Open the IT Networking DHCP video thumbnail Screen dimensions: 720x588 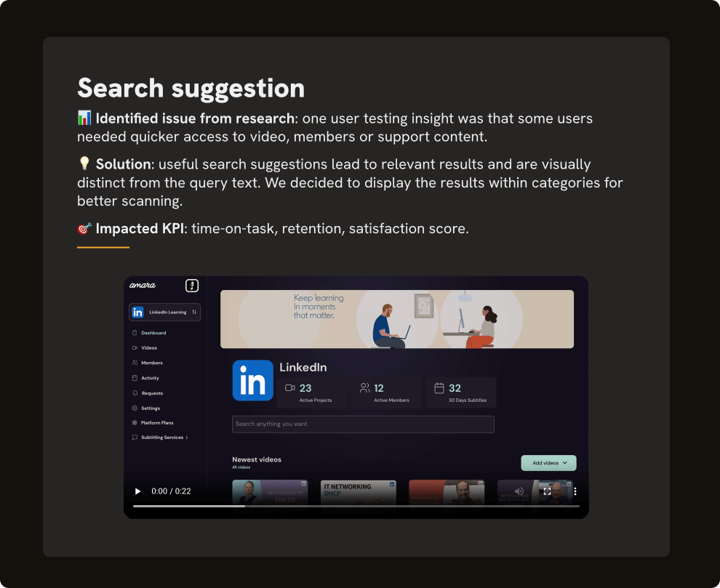coord(358,494)
